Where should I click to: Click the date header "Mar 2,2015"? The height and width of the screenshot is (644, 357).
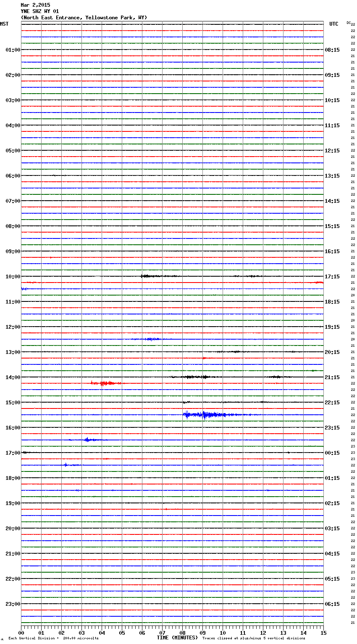35,5
